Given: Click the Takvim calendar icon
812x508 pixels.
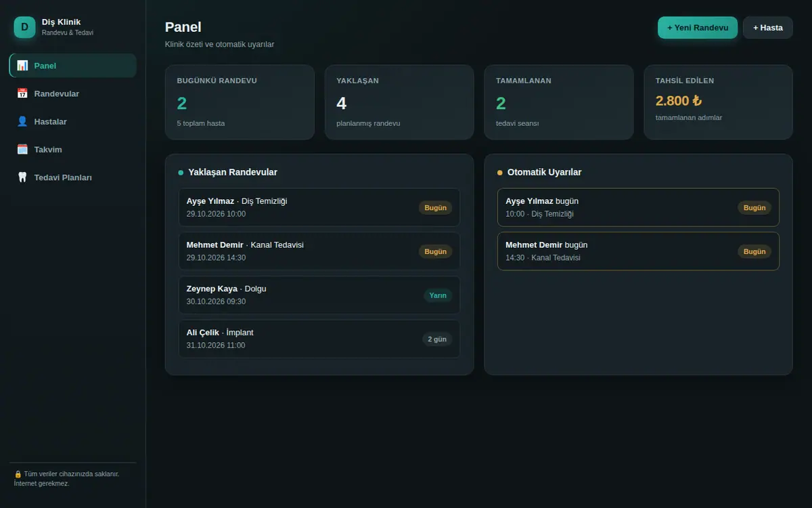Looking at the screenshot, I should click(x=22, y=149).
